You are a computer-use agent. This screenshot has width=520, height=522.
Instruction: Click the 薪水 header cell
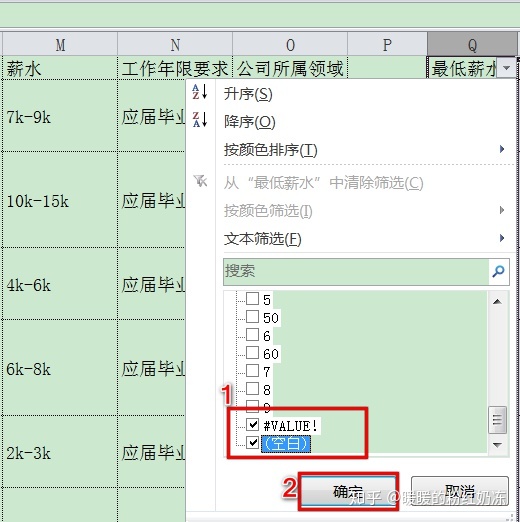pyautogui.click(x=60, y=68)
